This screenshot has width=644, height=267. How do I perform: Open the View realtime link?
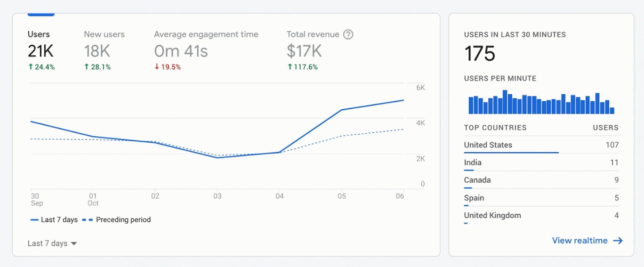coord(588,241)
